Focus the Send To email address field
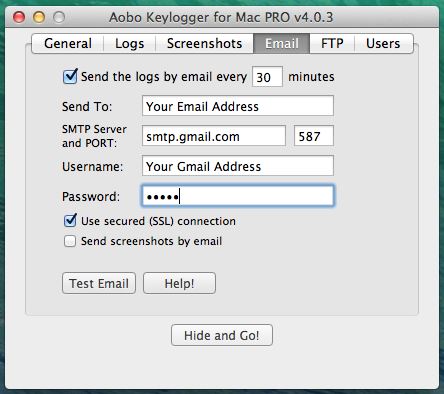Viewport: 444px width, 394px height. click(x=238, y=106)
